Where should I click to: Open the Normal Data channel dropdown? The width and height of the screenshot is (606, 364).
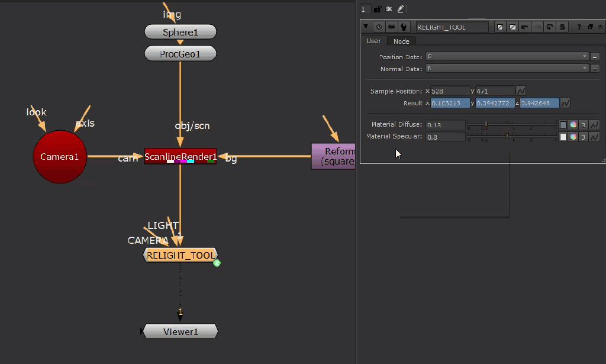click(507, 69)
